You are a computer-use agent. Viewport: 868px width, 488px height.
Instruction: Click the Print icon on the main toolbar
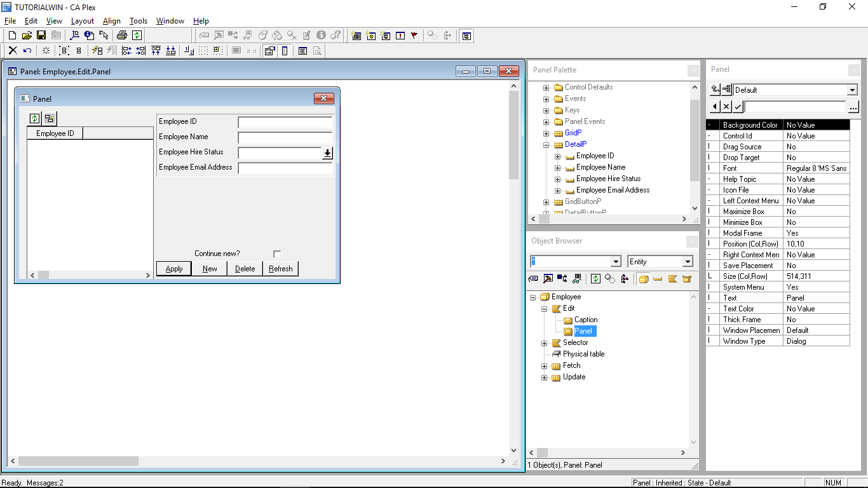[121, 36]
